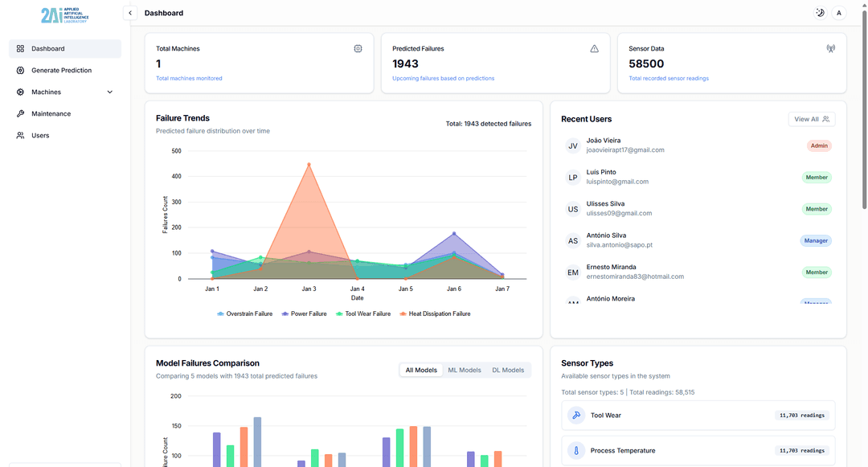
Task: Click the Process Temperature thermometer icon
Action: click(x=575, y=450)
